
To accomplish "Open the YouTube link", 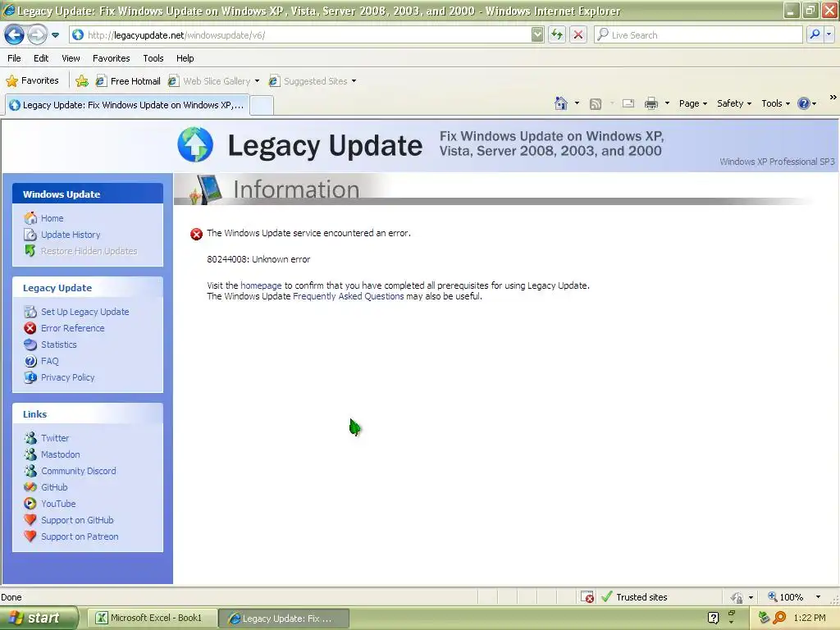I will coord(58,504).
